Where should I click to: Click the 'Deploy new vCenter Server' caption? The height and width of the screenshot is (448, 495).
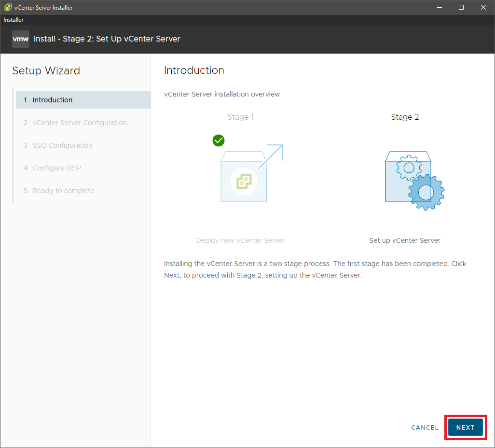240,240
